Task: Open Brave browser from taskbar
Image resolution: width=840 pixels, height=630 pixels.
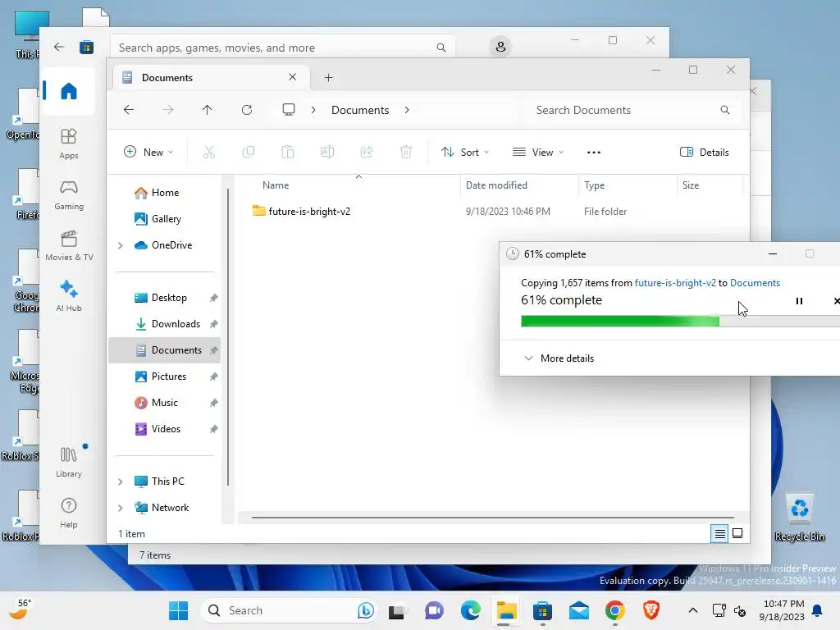Action: click(651, 610)
